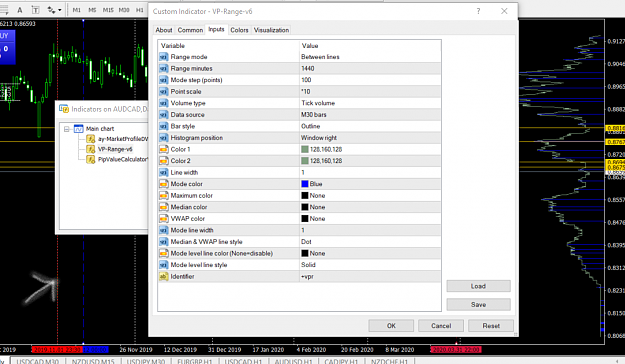
Task: Switch chart to M15 timeframe
Action: [x=108, y=10]
